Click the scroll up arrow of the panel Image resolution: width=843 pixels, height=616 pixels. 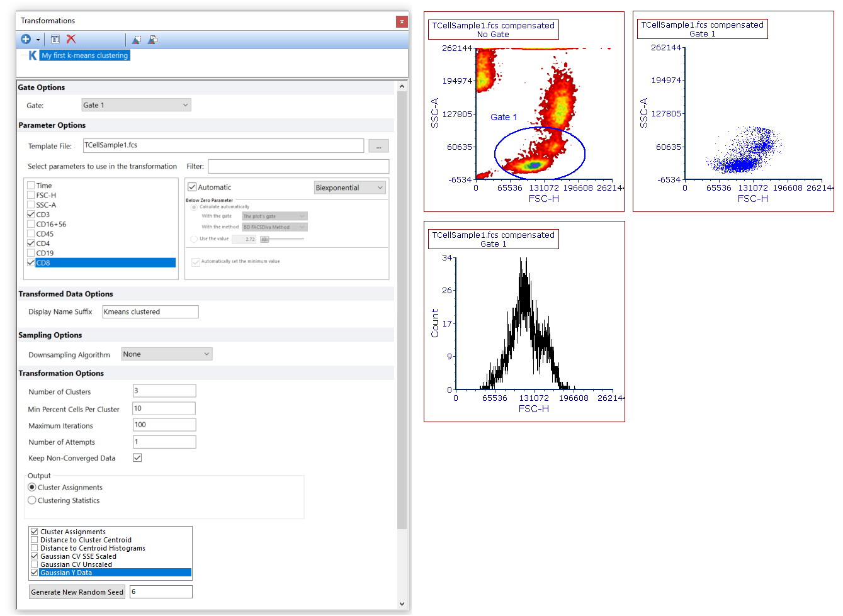click(402, 86)
